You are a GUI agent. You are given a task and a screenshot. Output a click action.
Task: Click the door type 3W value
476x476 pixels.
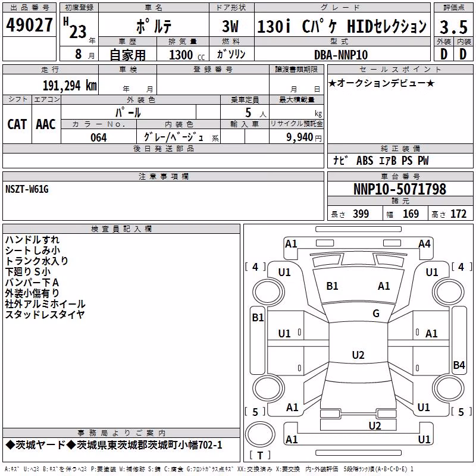coord(230,26)
